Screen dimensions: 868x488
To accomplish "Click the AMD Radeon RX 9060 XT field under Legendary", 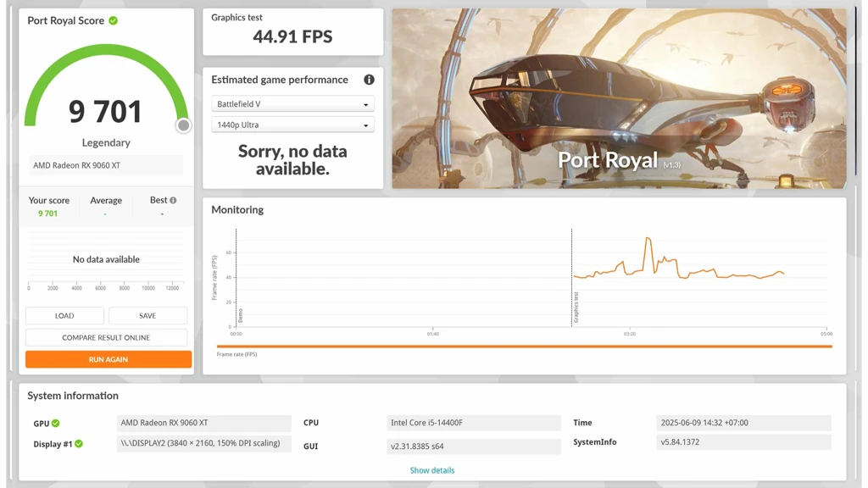I will tap(106, 165).
